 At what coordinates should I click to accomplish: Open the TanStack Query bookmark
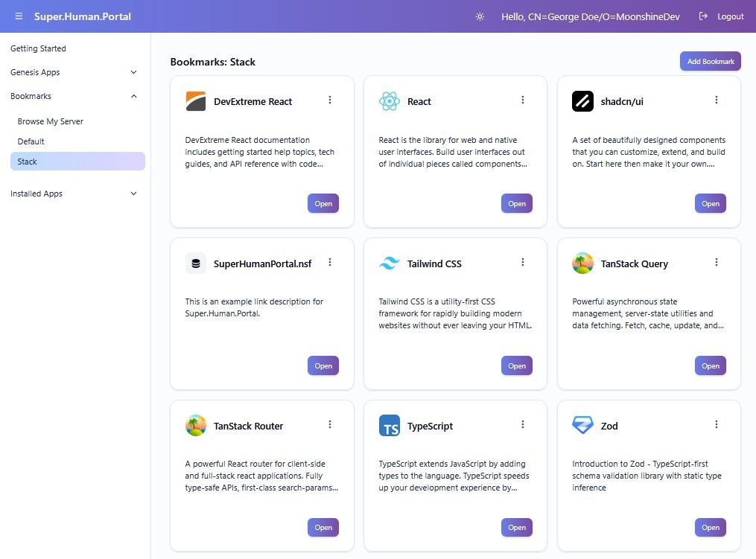711,365
